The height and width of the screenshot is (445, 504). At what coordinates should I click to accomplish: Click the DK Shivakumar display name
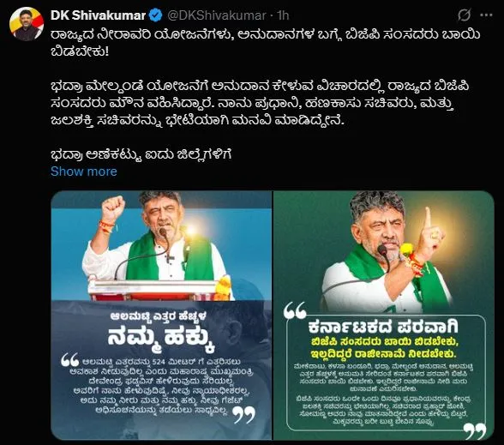tap(98, 15)
